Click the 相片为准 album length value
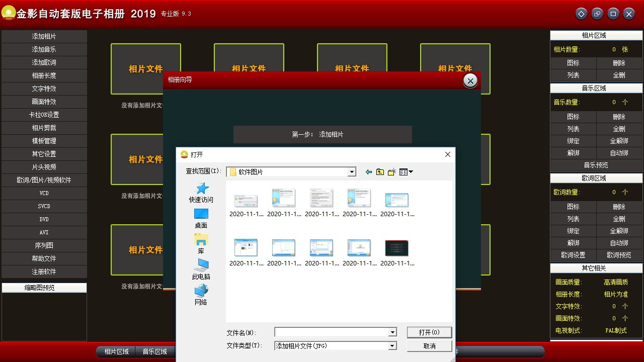Screen dimensions: 644x362 [616, 294]
